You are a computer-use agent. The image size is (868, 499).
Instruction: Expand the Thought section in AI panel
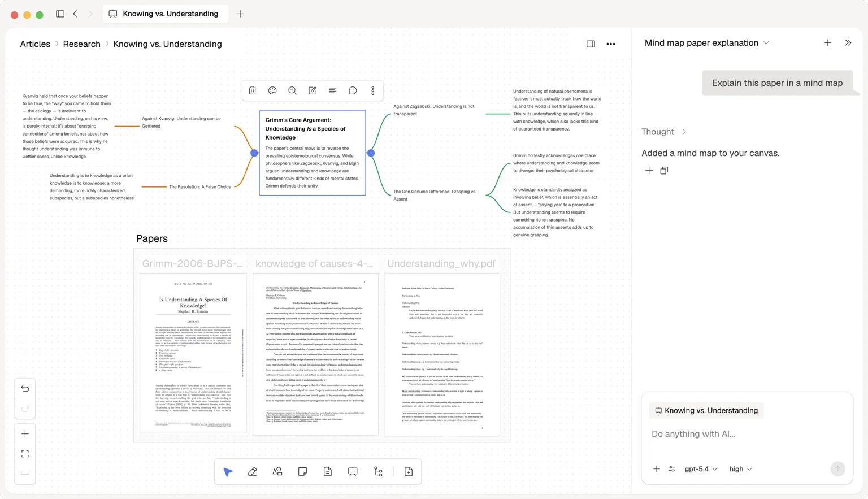(x=683, y=132)
